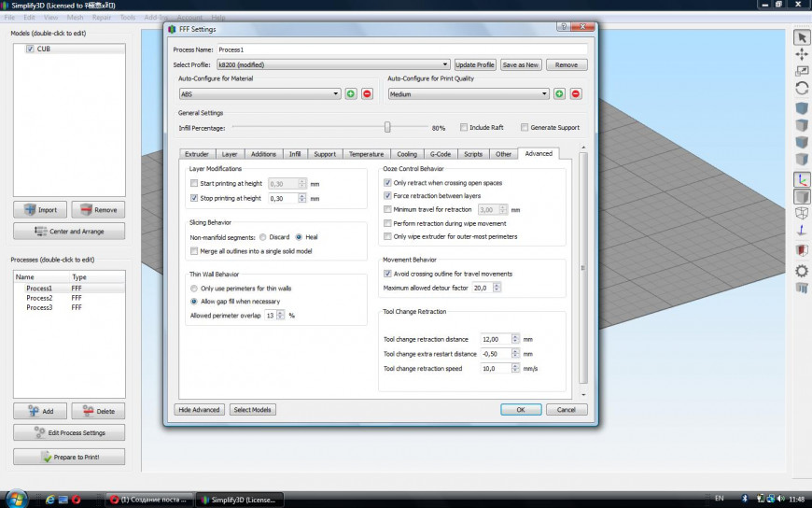Image resolution: width=812 pixels, height=508 pixels.
Task: Enable Perform retraction during wipe movement
Action: pos(387,223)
